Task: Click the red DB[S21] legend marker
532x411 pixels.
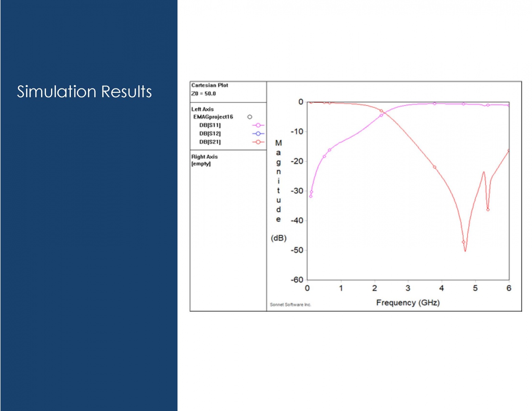Action: (x=258, y=142)
